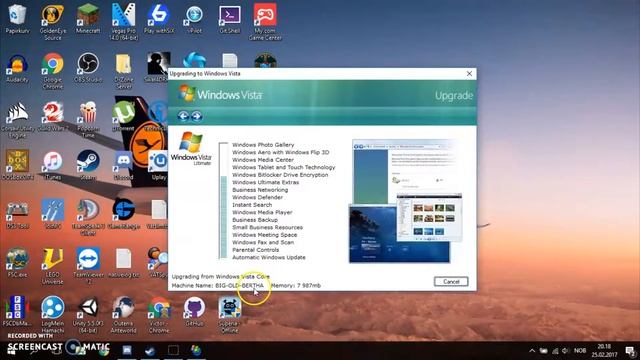Screen dimensions: 640x360
Task: Open the µTorrent desktop shortcut
Action: 123,116
